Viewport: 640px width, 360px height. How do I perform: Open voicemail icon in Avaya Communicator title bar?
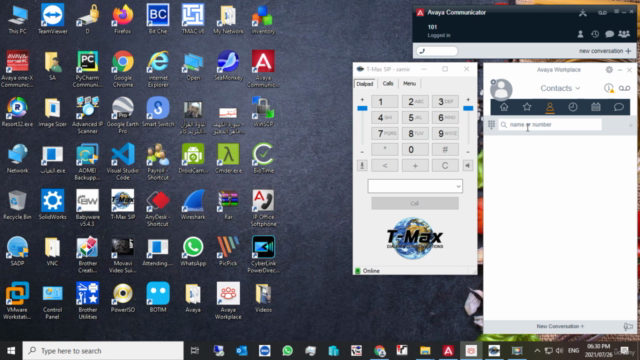[x=602, y=13]
